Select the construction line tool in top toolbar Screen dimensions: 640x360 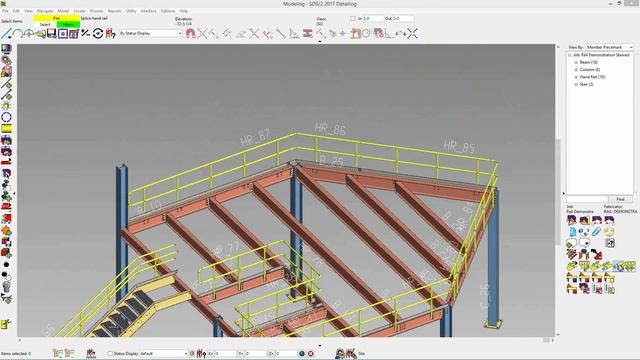tap(6, 33)
